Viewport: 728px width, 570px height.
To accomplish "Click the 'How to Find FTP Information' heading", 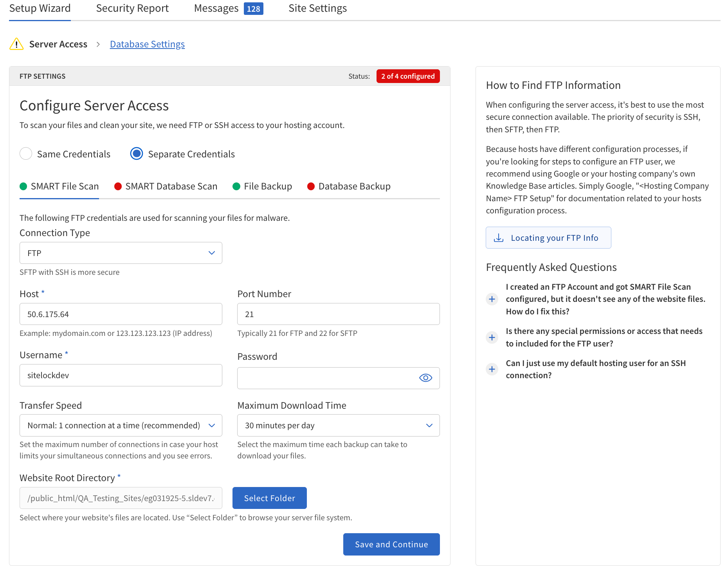I will pyautogui.click(x=553, y=85).
